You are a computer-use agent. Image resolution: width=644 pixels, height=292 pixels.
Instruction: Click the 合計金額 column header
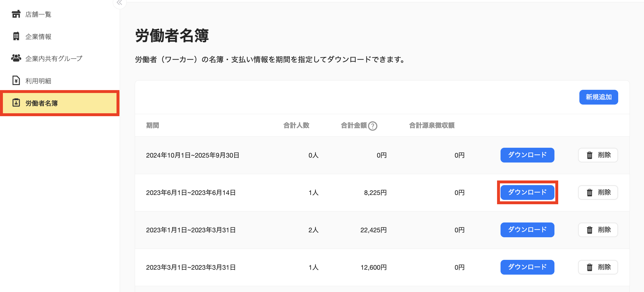click(x=354, y=125)
